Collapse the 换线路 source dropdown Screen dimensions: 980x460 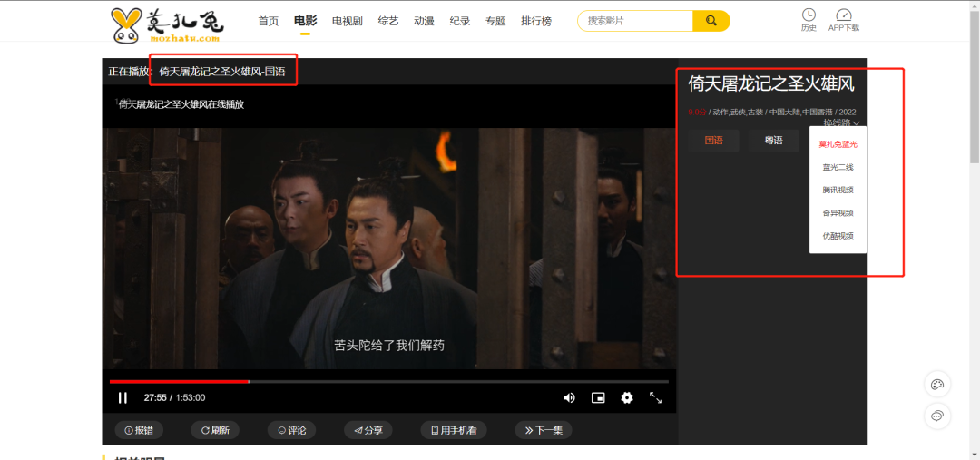[x=842, y=122]
